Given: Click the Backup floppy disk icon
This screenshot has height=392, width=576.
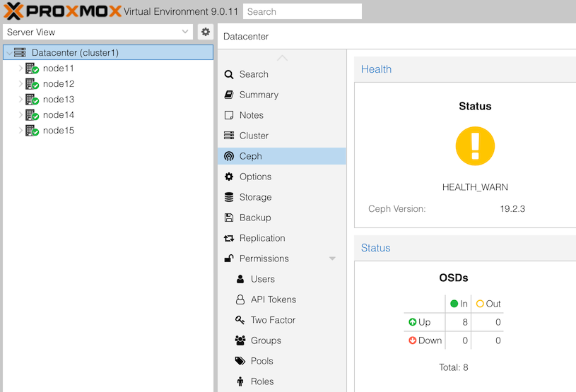Looking at the screenshot, I should pos(229,218).
